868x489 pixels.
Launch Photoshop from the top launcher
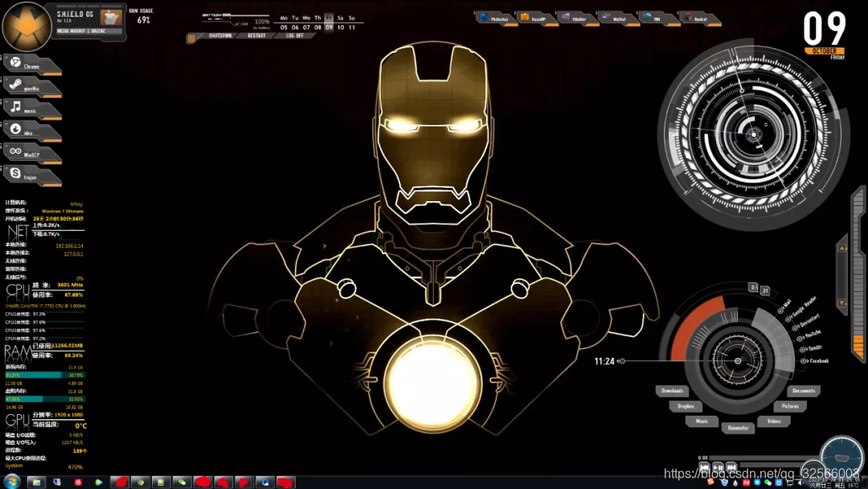(x=496, y=18)
